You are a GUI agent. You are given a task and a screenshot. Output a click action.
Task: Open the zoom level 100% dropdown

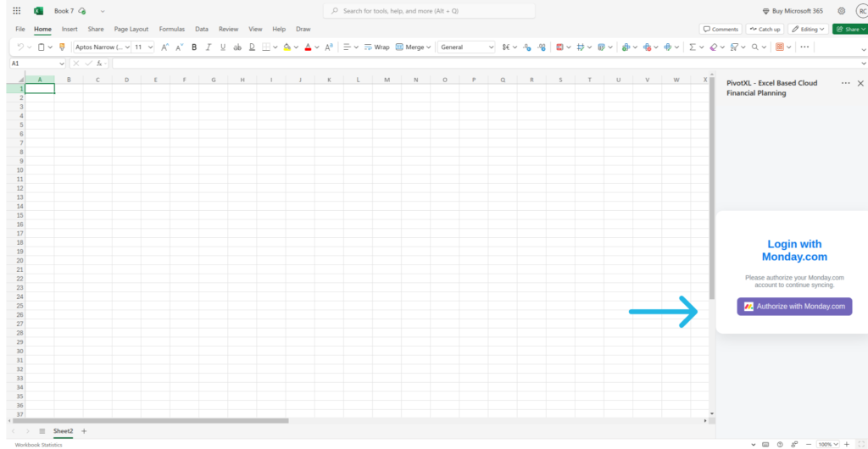click(829, 444)
